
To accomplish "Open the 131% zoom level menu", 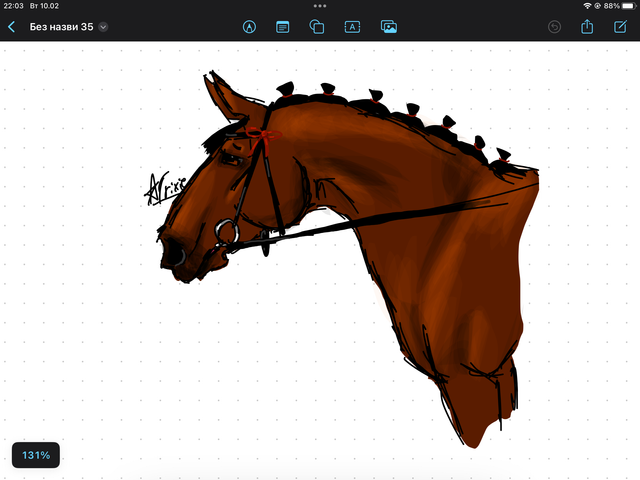I will point(36,455).
